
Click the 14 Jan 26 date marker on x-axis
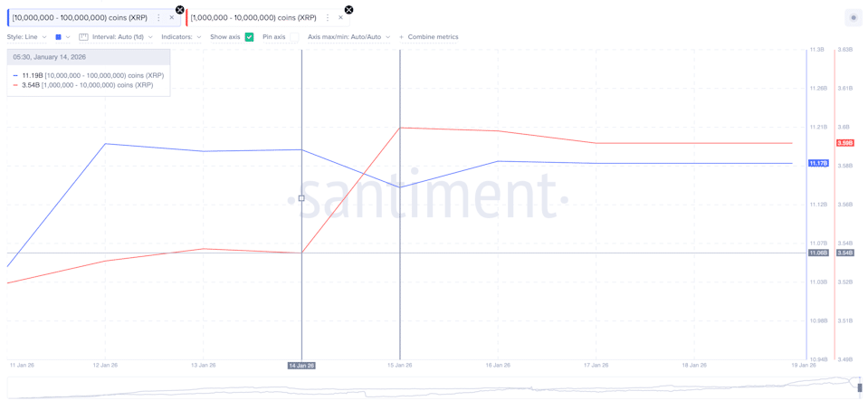coord(301,366)
